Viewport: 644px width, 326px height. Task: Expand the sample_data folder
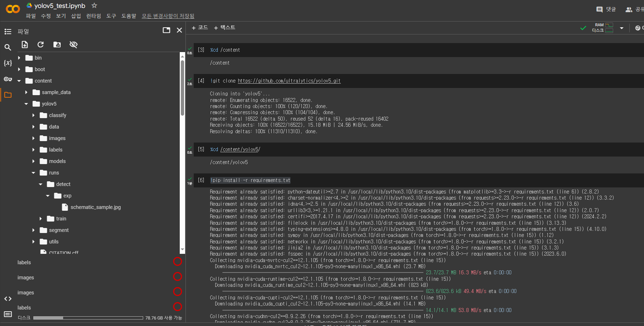[x=26, y=92]
